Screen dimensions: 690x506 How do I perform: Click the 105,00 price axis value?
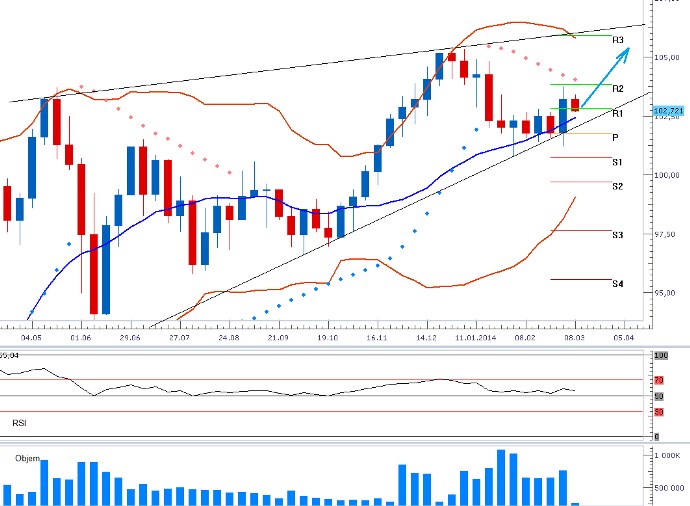click(666, 58)
